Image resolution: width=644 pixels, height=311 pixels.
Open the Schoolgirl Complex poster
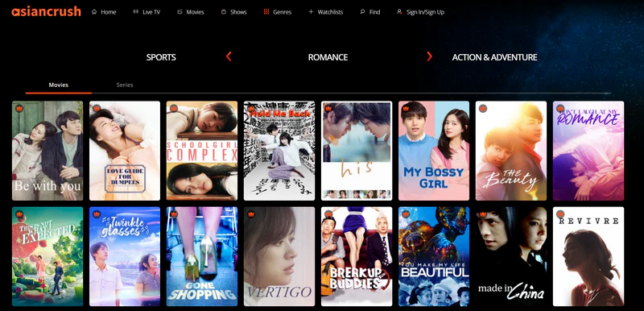click(202, 151)
